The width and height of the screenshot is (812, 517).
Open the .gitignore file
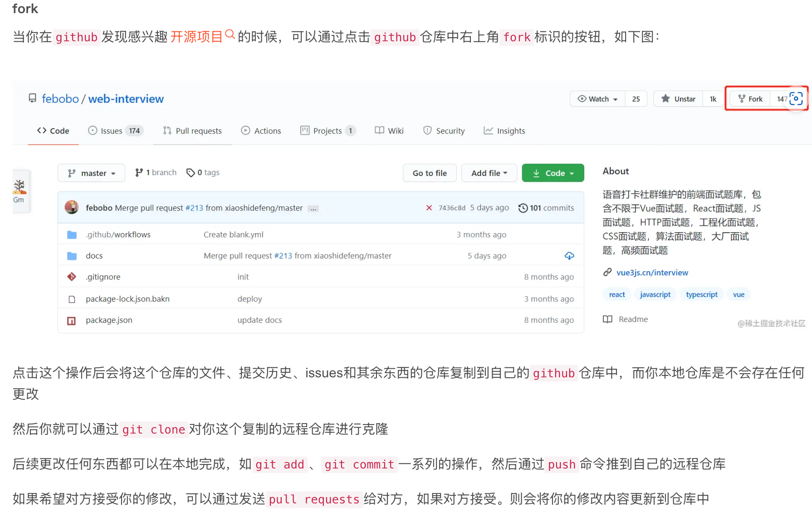pyautogui.click(x=103, y=277)
